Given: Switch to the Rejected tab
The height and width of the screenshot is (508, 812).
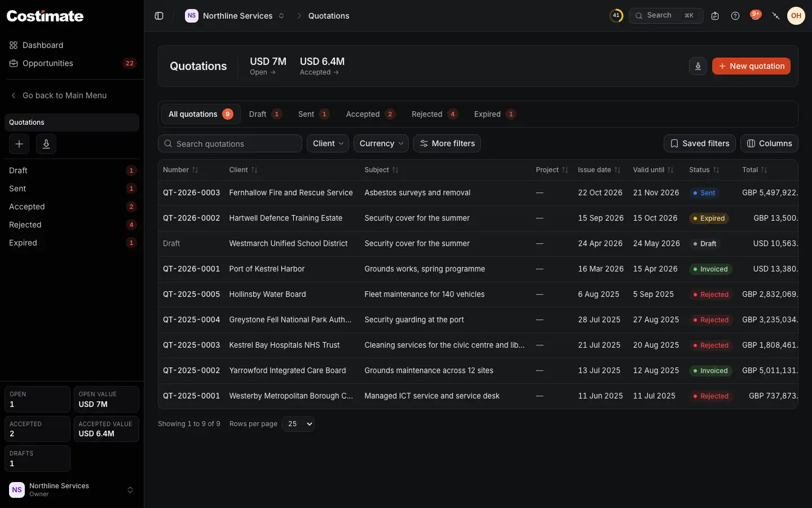Looking at the screenshot, I should point(434,114).
